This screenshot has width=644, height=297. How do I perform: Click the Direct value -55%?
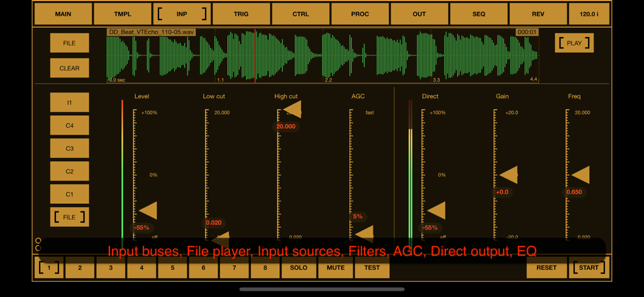click(x=430, y=228)
